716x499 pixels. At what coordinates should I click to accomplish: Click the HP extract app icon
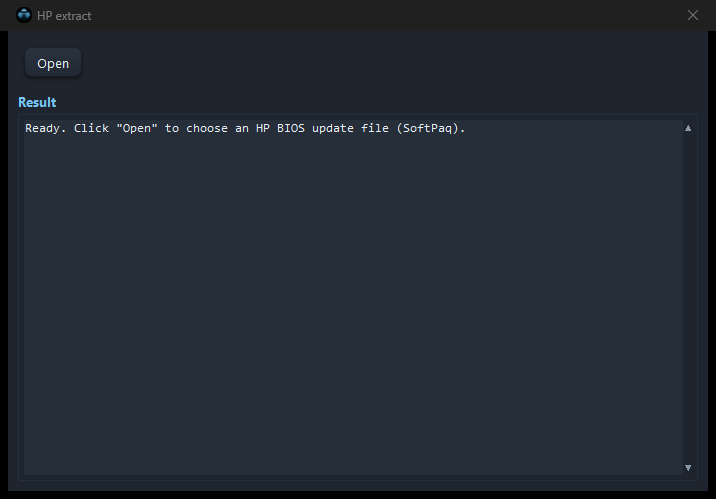[x=24, y=15]
